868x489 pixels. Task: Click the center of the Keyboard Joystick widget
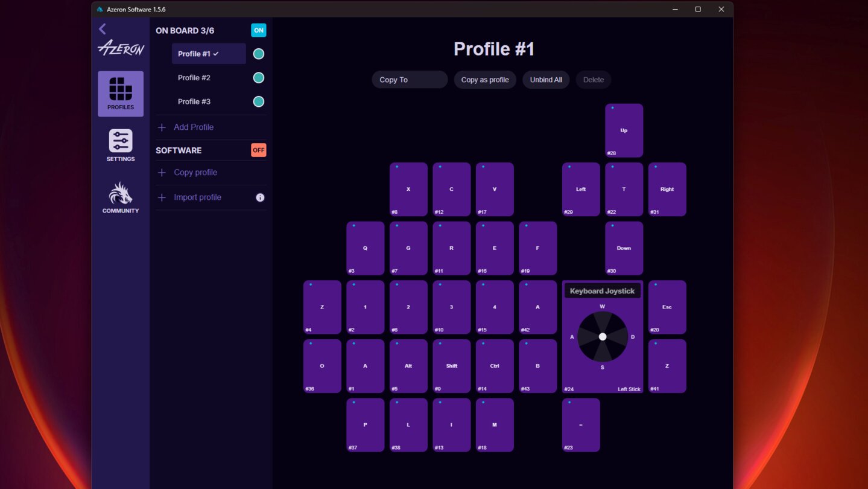[601, 336]
